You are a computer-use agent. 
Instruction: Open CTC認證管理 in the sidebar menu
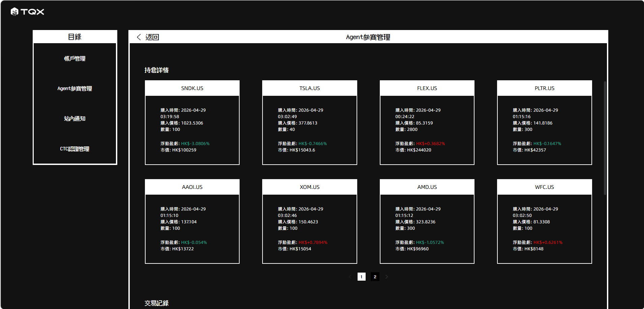tap(75, 149)
